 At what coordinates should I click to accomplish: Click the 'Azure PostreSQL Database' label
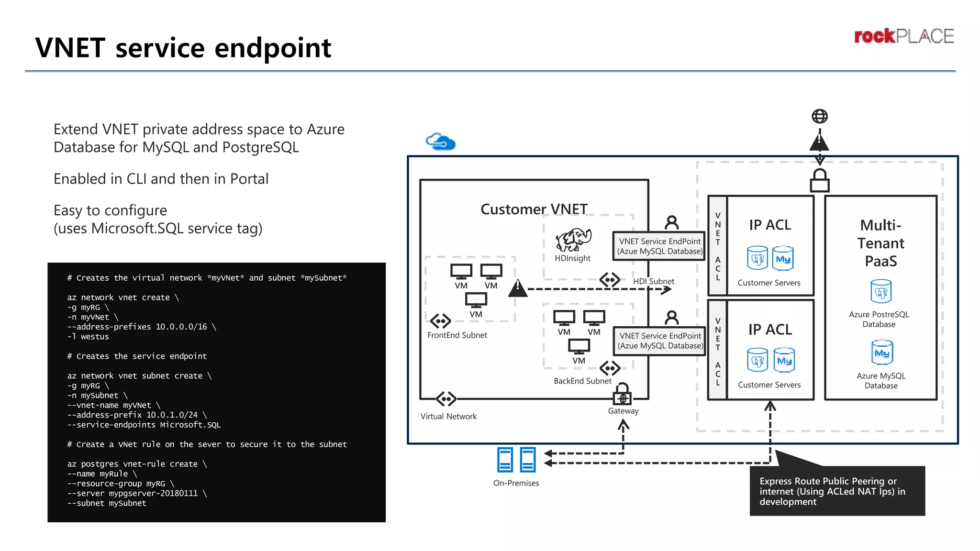[879, 319]
